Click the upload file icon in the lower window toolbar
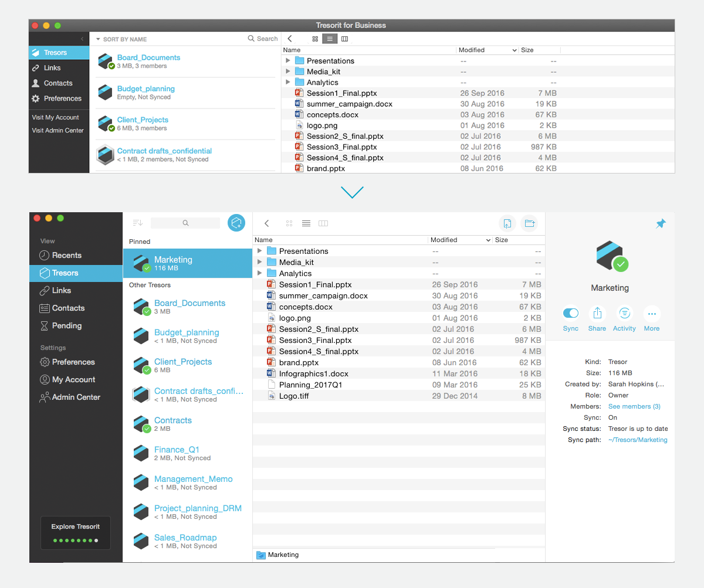This screenshot has height=588, width=704. point(507,223)
